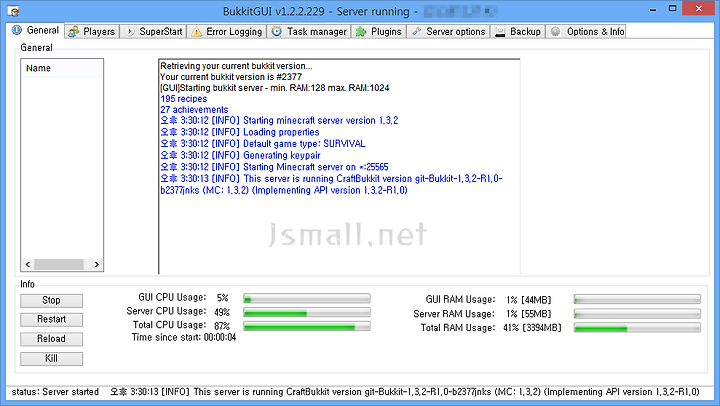
Task: Click the Server options wrench icon
Action: coord(416,31)
